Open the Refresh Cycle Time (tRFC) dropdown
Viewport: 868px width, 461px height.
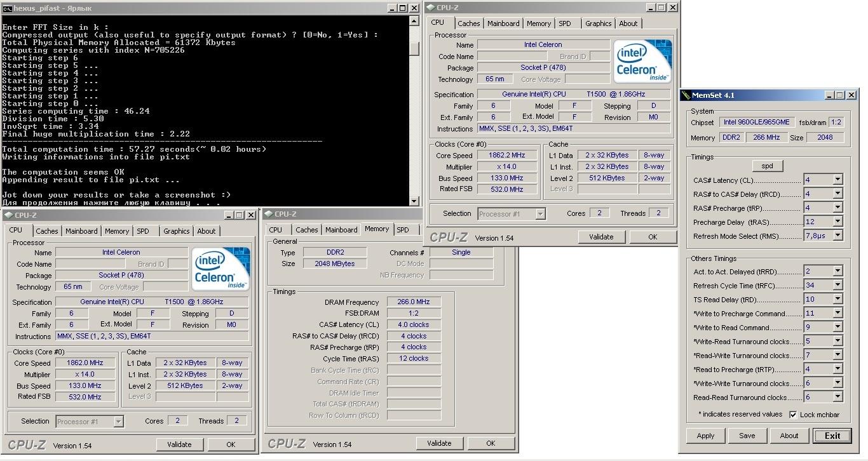[837, 285]
